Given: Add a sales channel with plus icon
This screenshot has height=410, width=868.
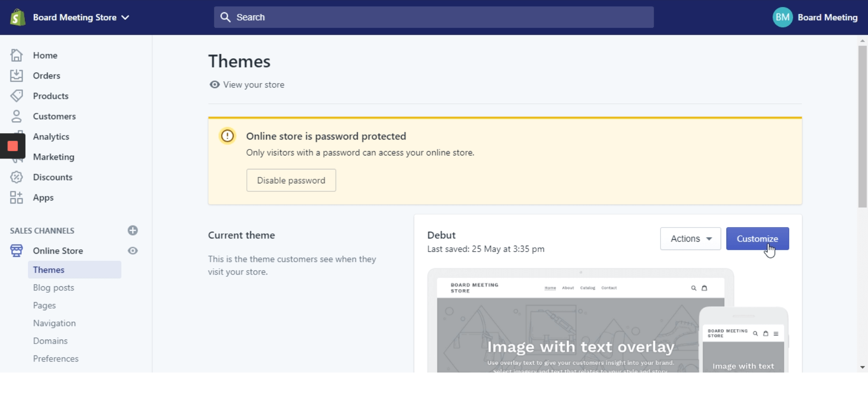Looking at the screenshot, I should pyautogui.click(x=132, y=230).
